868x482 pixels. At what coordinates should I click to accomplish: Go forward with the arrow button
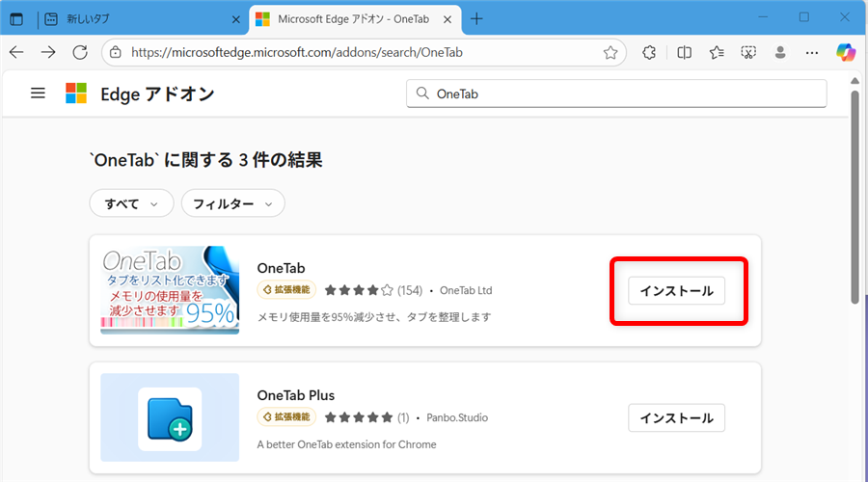point(48,53)
